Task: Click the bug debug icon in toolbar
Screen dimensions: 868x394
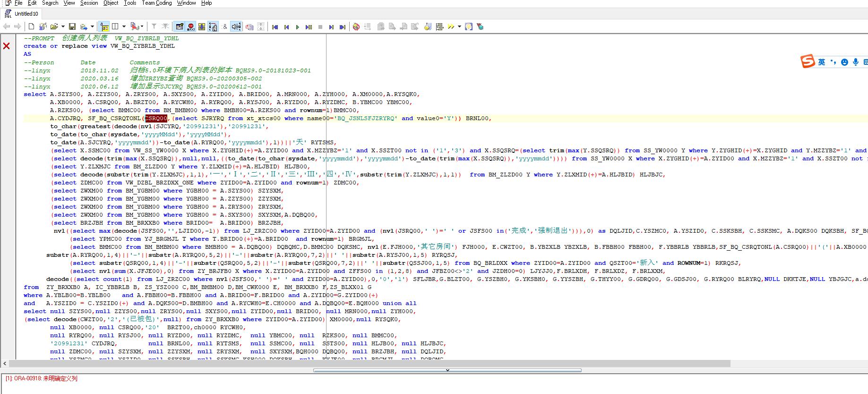Action: pyautogui.click(x=356, y=27)
